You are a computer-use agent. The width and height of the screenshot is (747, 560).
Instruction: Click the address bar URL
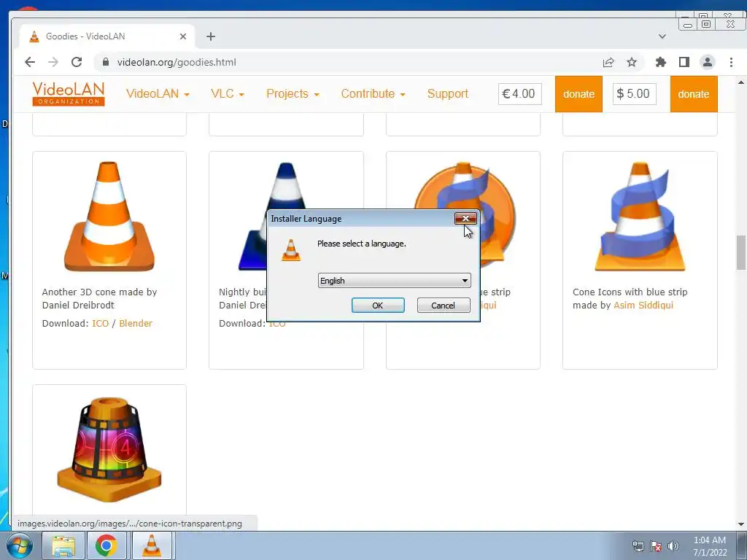pos(177,63)
